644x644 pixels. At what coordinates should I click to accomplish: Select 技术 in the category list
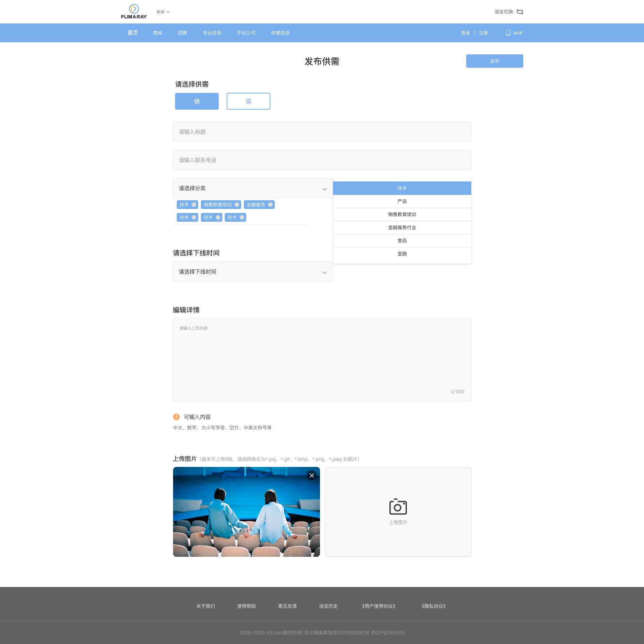[x=402, y=188]
